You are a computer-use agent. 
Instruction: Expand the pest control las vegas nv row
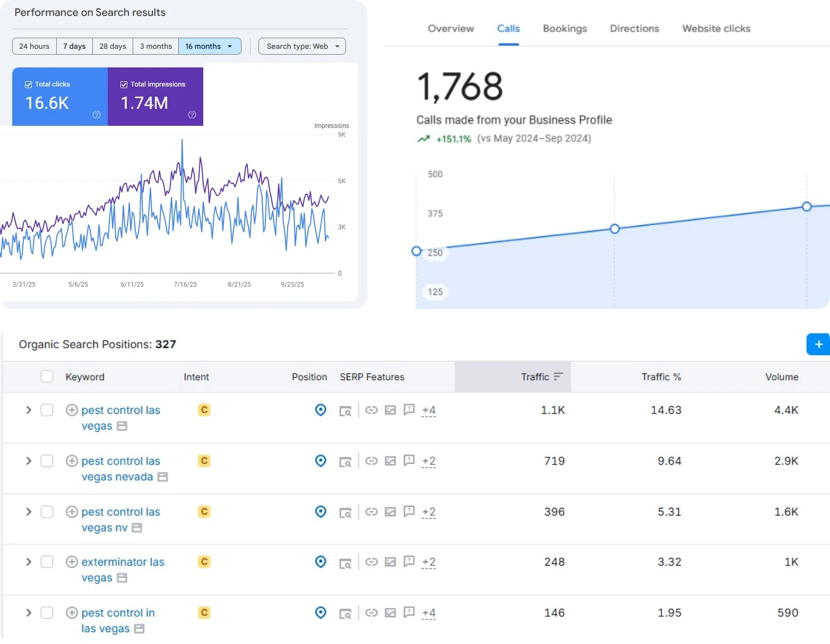(29, 512)
